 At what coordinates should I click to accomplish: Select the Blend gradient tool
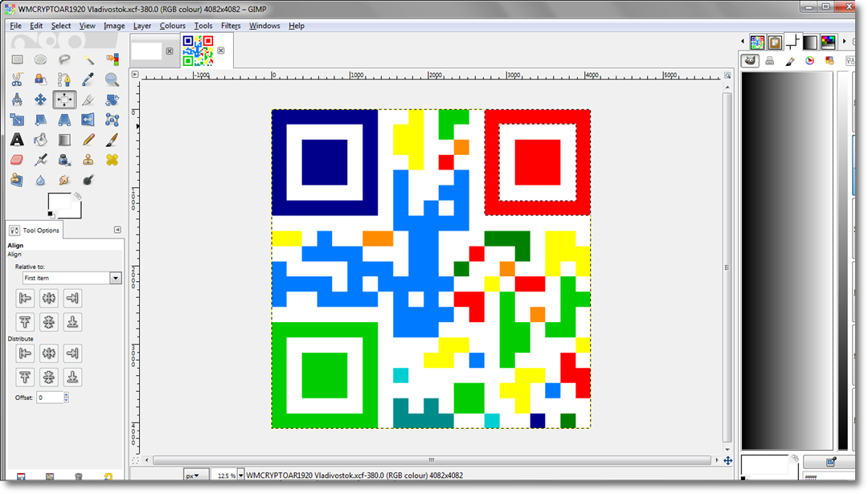pyautogui.click(x=64, y=140)
